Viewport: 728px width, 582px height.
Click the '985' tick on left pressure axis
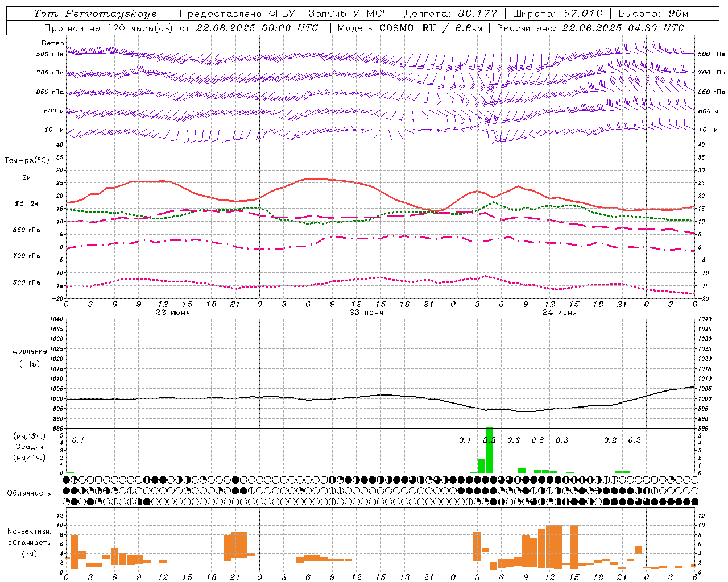[x=58, y=429]
